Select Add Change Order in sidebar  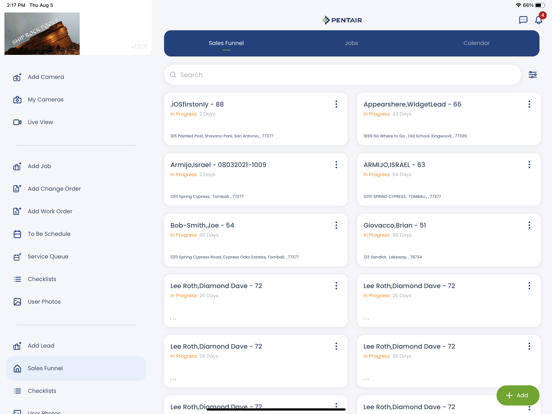47,189
